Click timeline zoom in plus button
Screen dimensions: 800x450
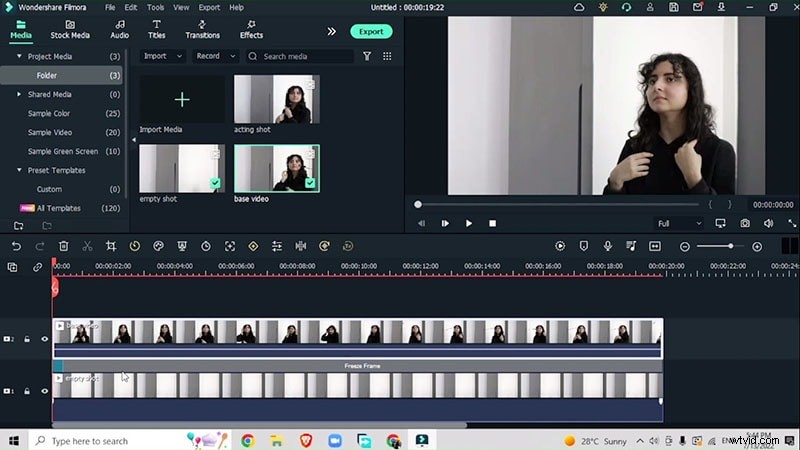pyautogui.click(x=757, y=247)
